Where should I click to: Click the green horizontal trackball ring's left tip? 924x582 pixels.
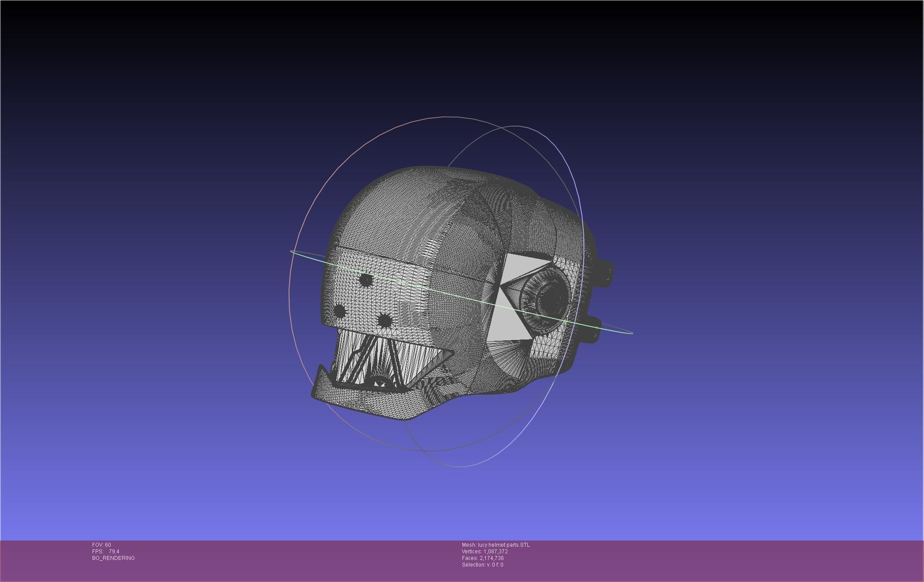tap(292, 251)
